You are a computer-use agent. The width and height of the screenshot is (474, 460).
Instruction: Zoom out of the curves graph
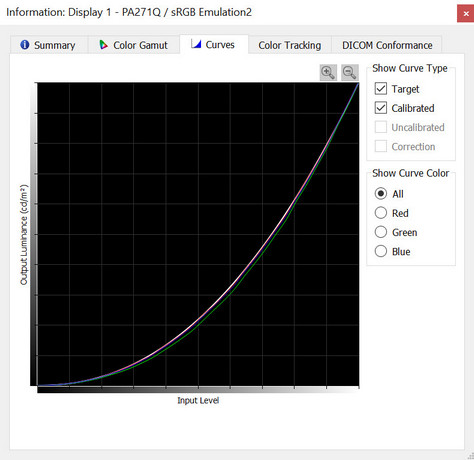point(350,72)
